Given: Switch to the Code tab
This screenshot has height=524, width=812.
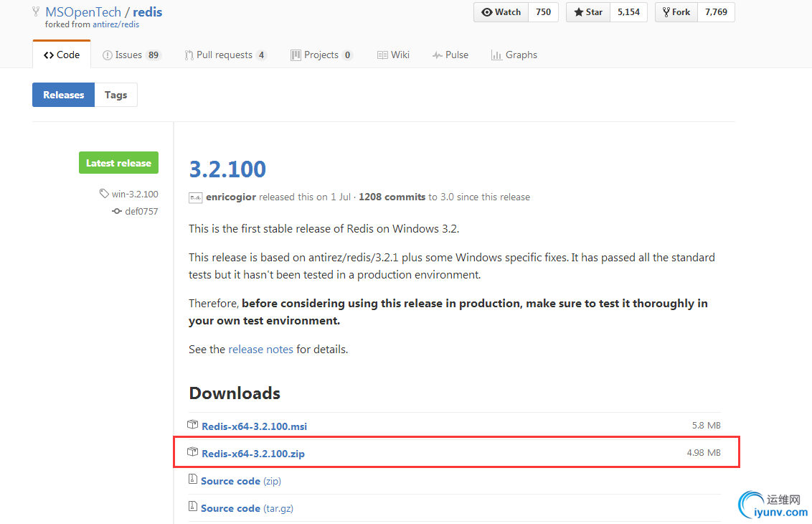Looking at the screenshot, I should click(x=62, y=55).
